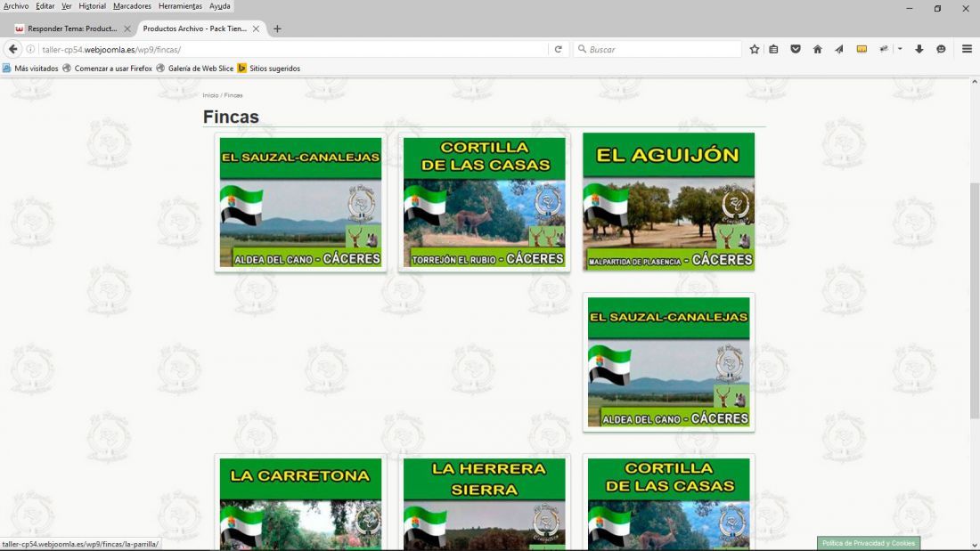Open a new tab with plus button
Image resolution: width=980 pixels, height=551 pixels.
point(277,28)
